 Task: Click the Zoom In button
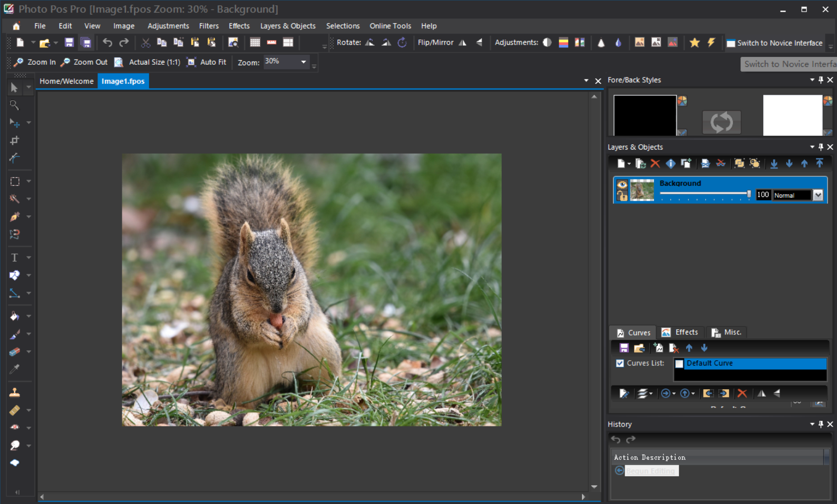pos(35,62)
